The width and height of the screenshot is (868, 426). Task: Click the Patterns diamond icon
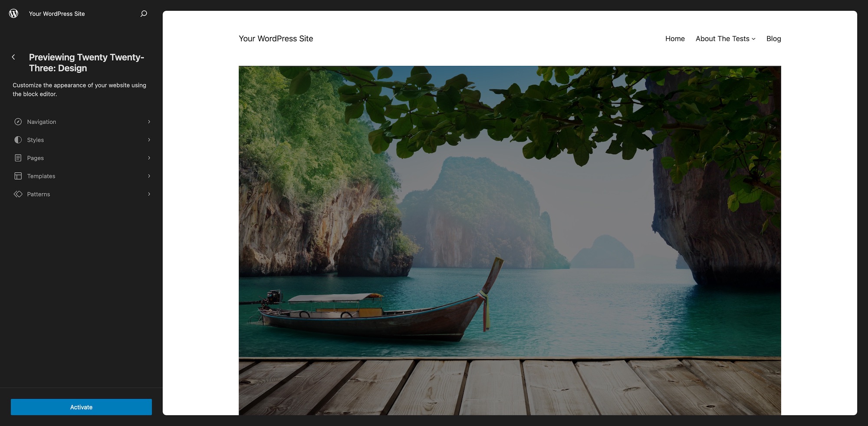pos(18,194)
